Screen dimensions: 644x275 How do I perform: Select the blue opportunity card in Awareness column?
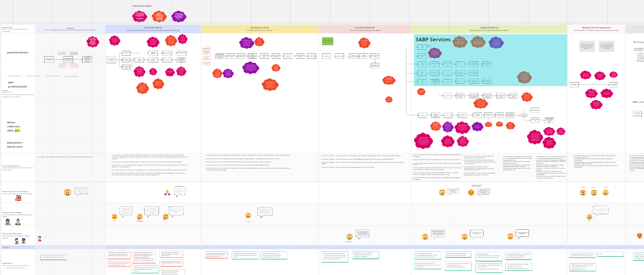[x=54, y=257]
